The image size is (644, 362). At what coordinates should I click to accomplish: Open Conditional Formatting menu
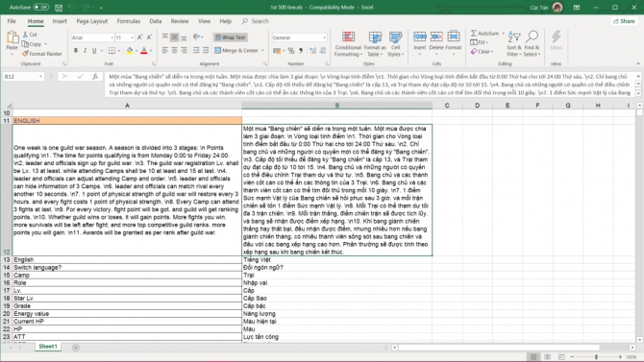[348, 44]
